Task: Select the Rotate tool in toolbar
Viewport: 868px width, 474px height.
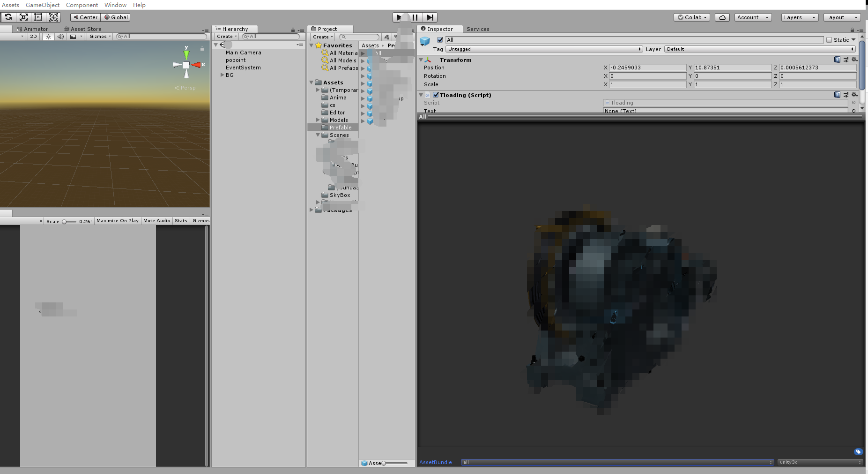Action: (8, 17)
